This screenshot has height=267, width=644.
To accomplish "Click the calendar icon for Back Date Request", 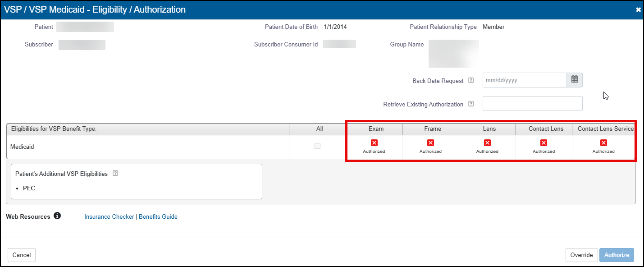I will click(x=575, y=80).
